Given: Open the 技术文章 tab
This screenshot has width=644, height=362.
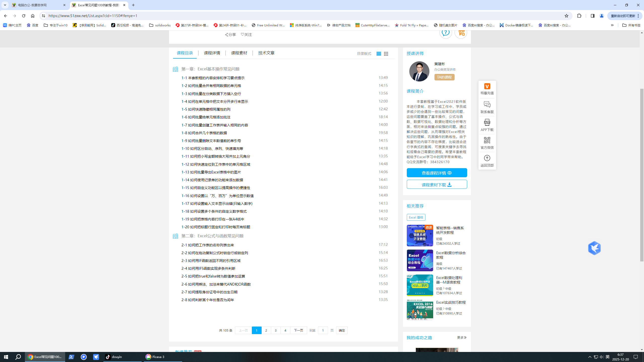Looking at the screenshot, I should (266, 53).
